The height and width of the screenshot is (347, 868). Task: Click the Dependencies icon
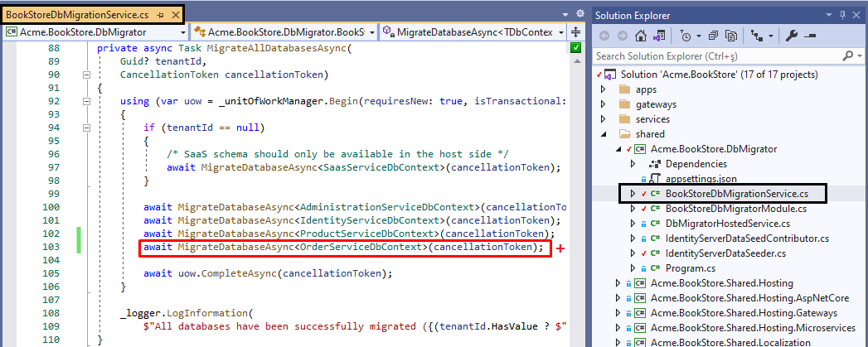click(655, 164)
